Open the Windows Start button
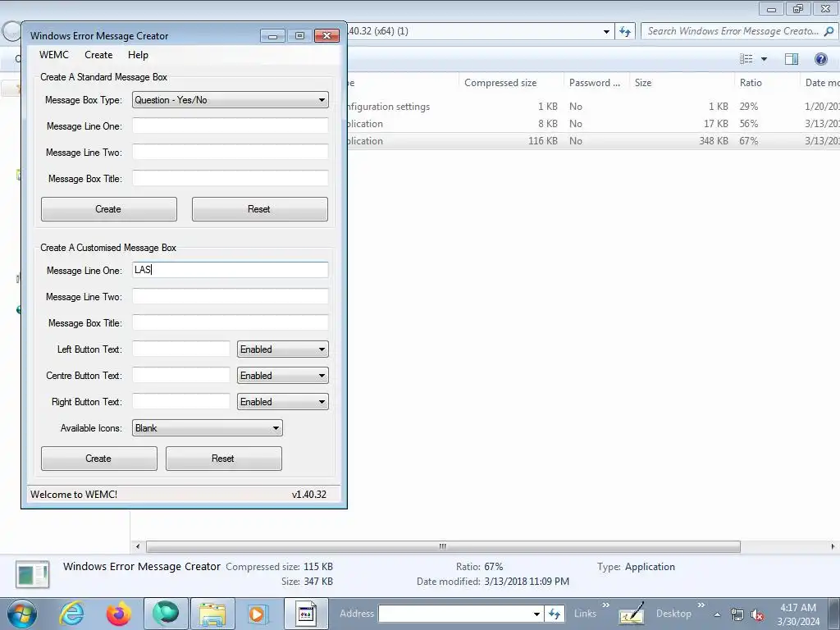Screen dimensions: 840x630 tap(22, 614)
